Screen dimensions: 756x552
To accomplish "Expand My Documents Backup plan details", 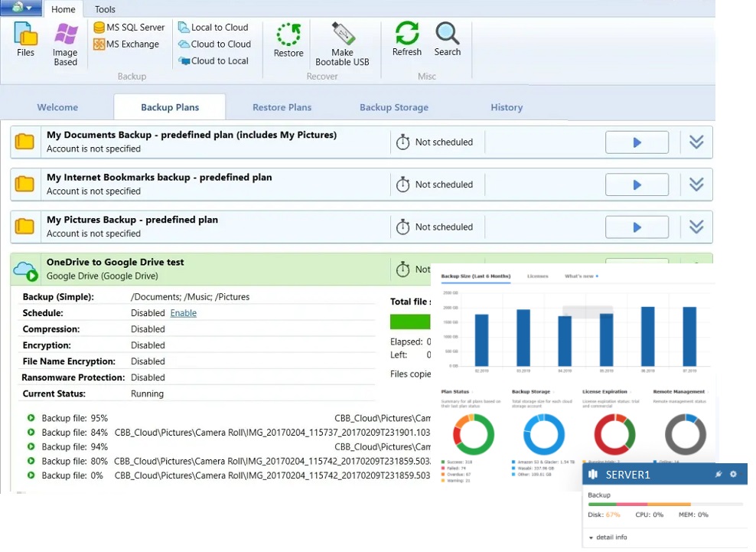I will click(696, 142).
